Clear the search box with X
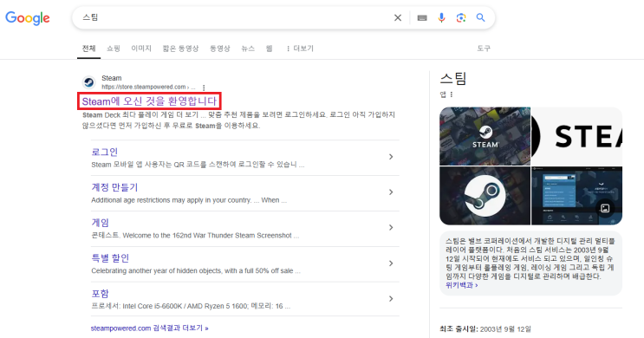This screenshot has height=338, width=644. pos(398,17)
